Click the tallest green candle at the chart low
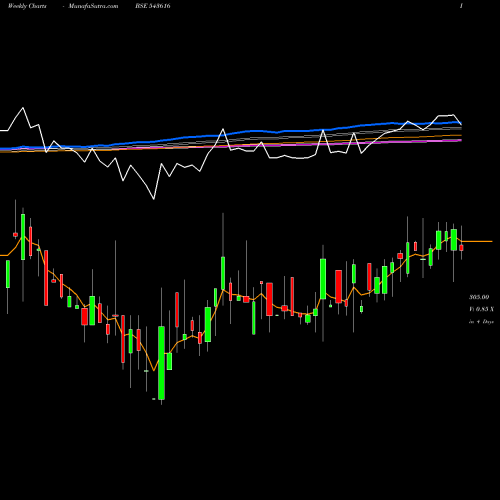Viewport: 500px width, 500px height. (x=161, y=363)
